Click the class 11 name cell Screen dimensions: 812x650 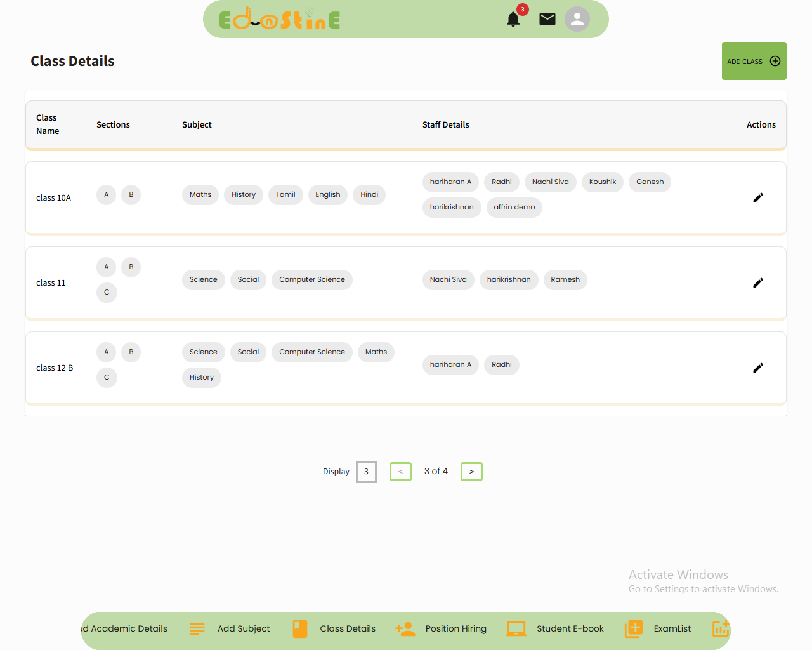51,282
